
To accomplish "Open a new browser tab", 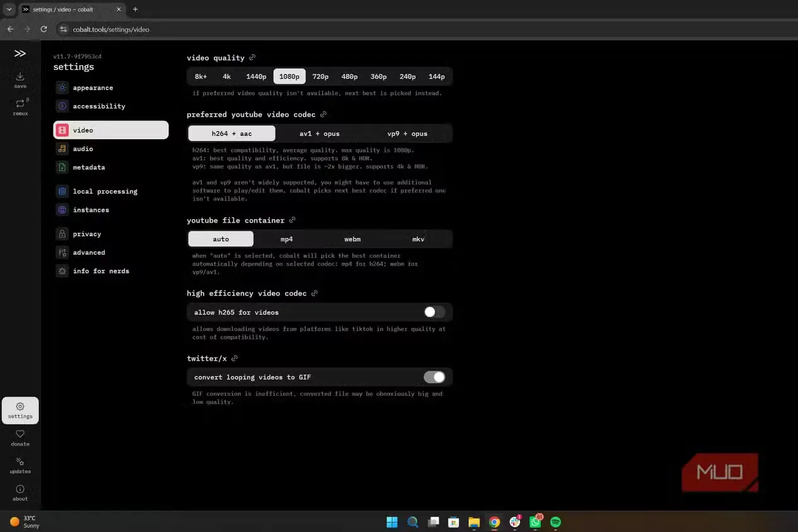I will pyautogui.click(x=135, y=9).
